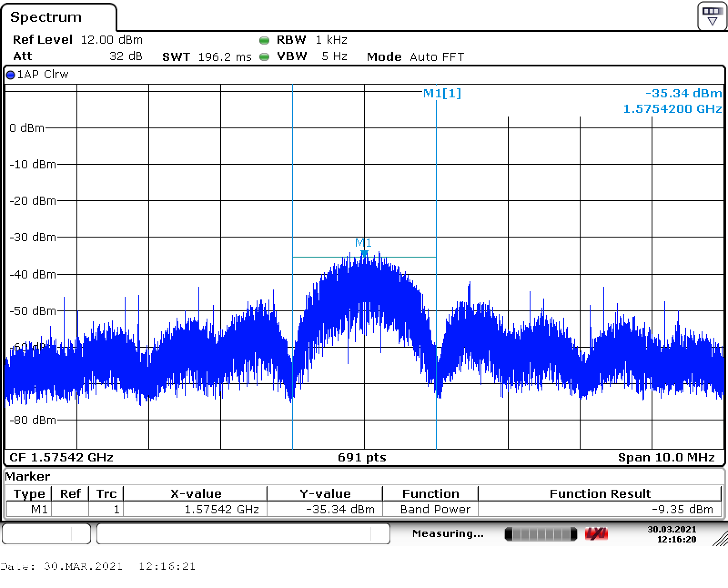Click the green RBW status indicator
The width and height of the screenshot is (728, 588).
[x=264, y=41]
